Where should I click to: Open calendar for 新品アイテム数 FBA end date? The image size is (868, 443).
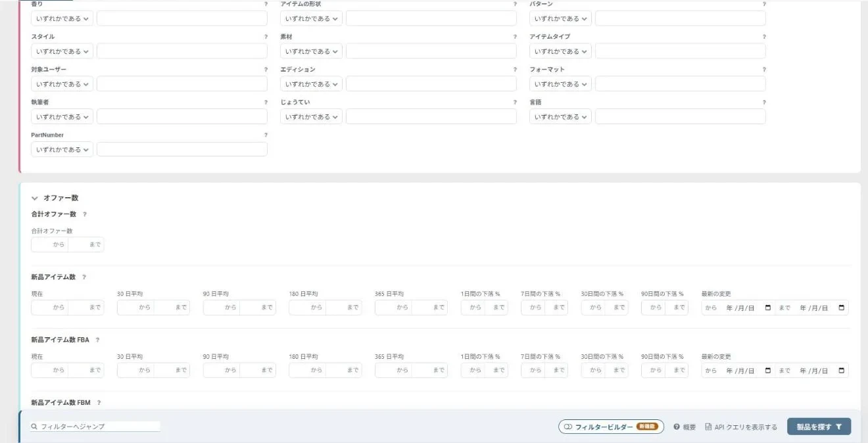click(842, 371)
